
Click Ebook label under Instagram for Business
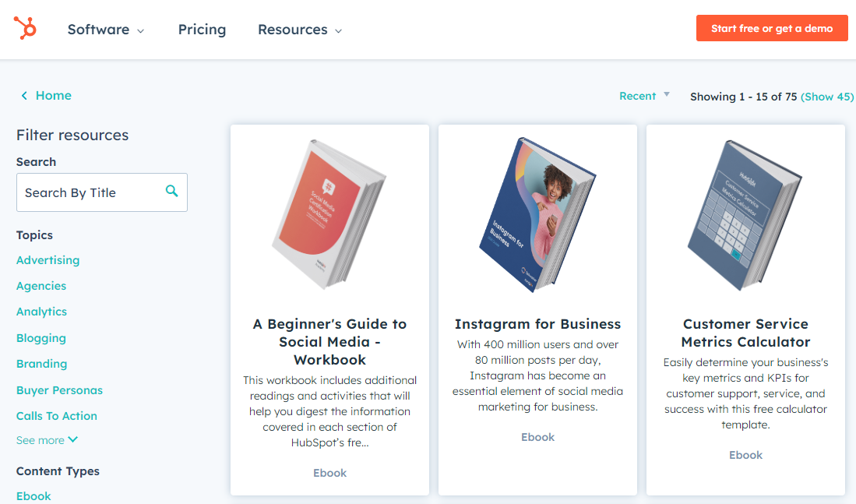537,437
